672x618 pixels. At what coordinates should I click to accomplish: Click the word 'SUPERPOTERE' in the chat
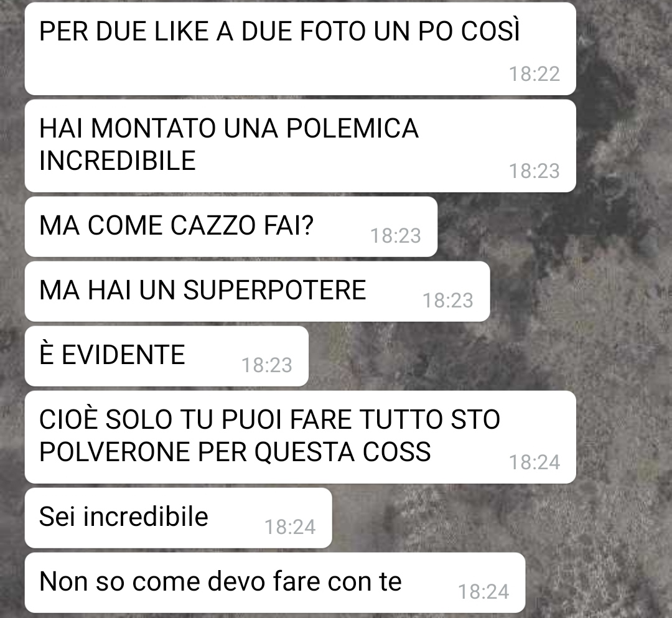[275, 290]
